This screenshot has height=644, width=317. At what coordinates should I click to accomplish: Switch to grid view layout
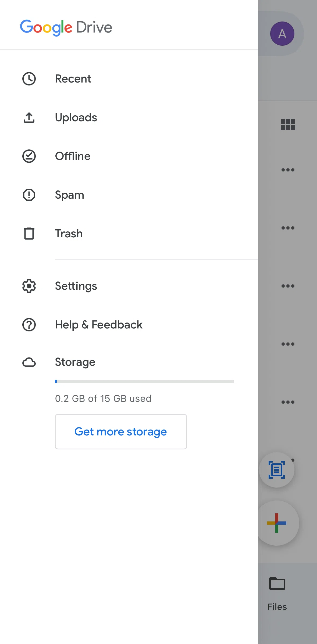(x=288, y=124)
